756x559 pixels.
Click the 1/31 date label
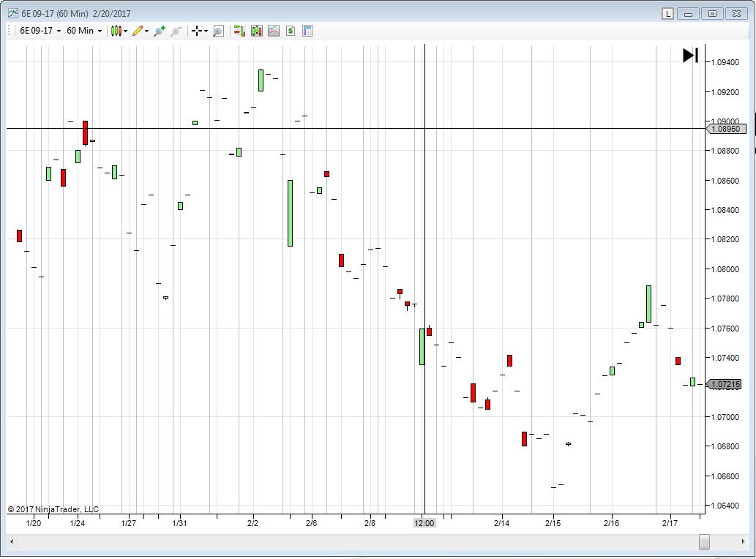click(x=179, y=523)
